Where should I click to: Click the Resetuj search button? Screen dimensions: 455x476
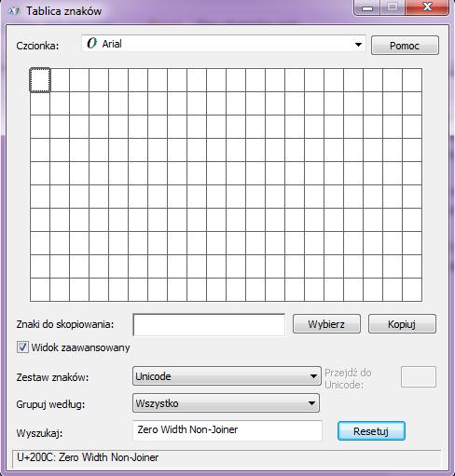[371, 431]
